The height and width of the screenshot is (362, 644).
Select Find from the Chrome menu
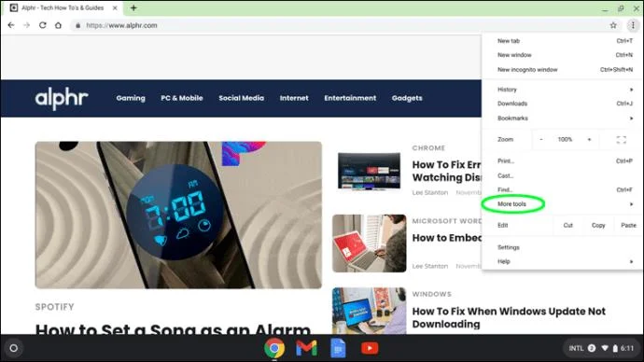click(x=562, y=189)
